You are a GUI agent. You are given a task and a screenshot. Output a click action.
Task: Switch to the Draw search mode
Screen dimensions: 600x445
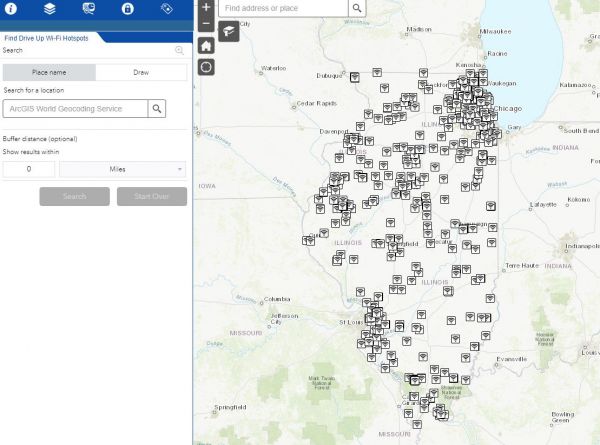(x=141, y=72)
